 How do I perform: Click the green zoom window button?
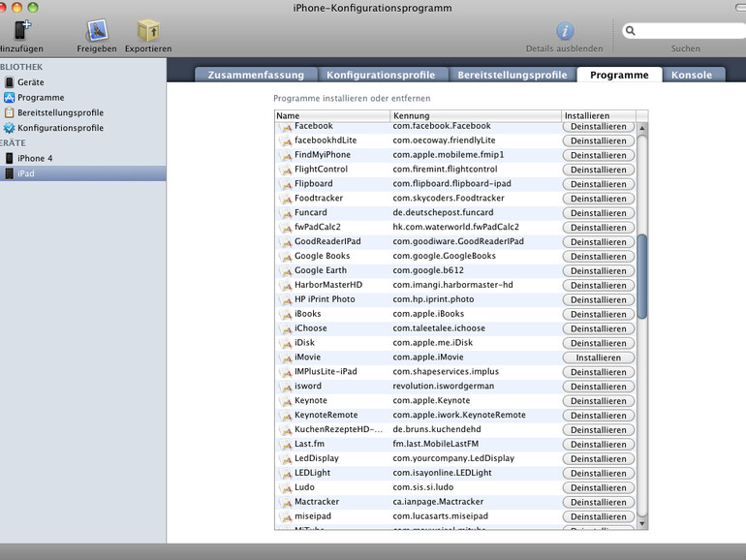click(33, 7)
